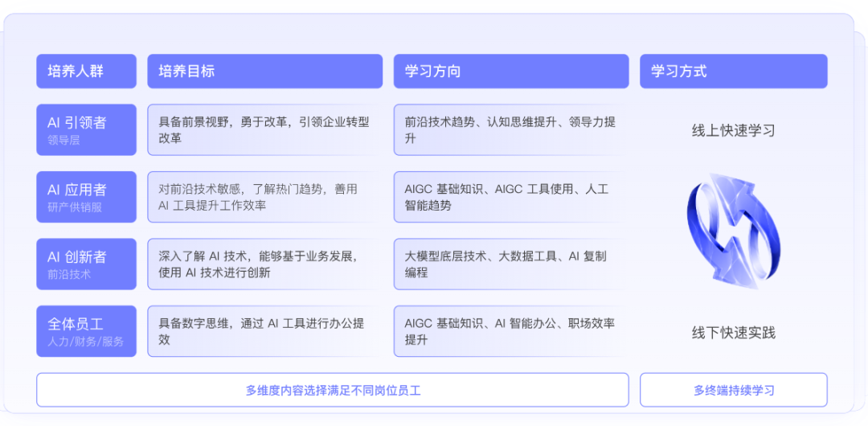This screenshot has width=868, height=426.
Task: Open the 深入了解 AI 技术 goal card
Action: click(x=264, y=264)
